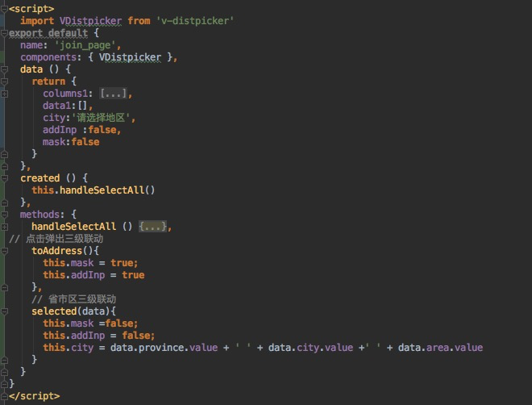Click the closing </script> tag text
The width and height of the screenshot is (532, 405).
[35, 396]
